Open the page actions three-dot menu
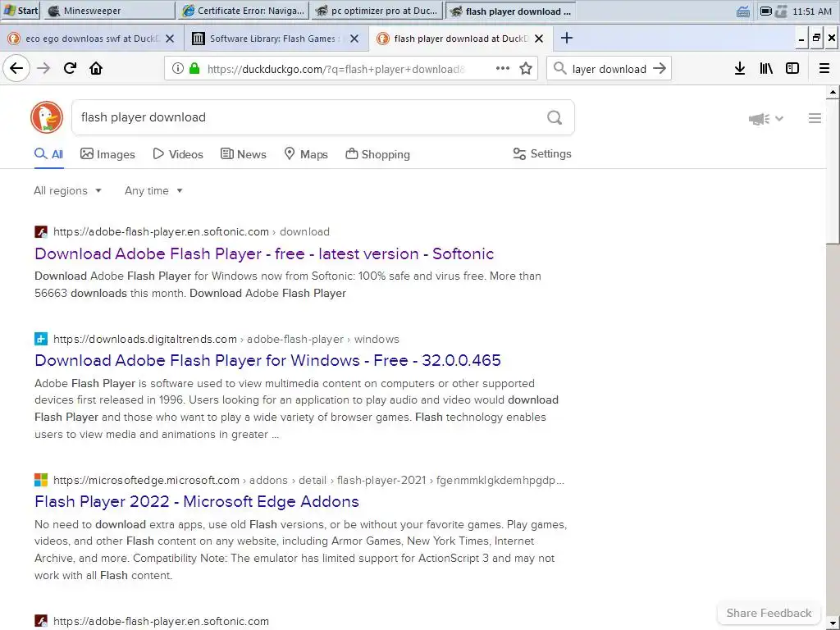840x630 pixels. (503, 68)
